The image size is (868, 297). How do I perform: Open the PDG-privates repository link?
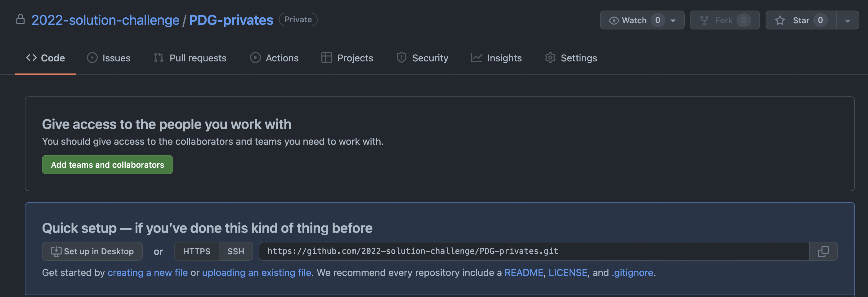(231, 20)
